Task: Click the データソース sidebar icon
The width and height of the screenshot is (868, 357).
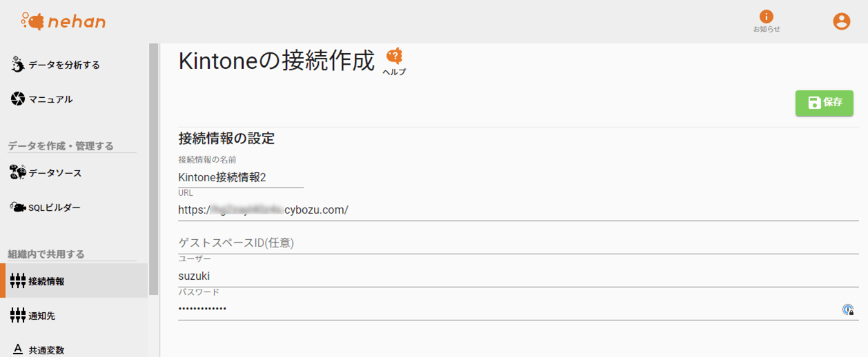Action: tap(18, 172)
